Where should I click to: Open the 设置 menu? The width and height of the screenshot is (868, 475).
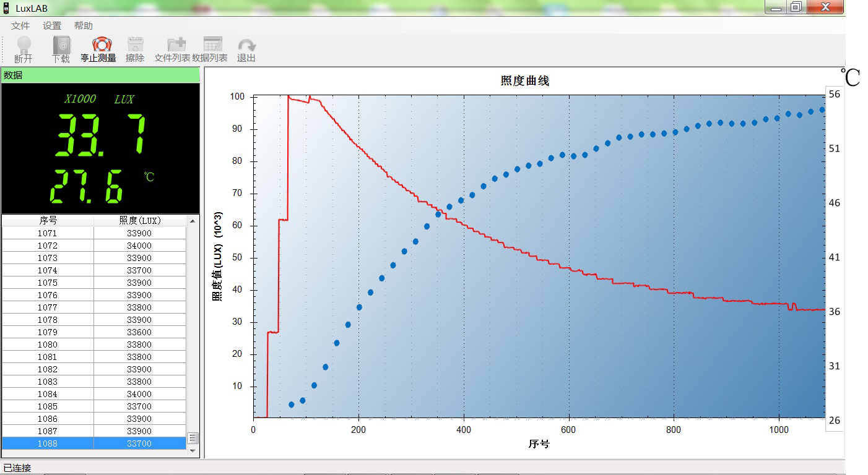click(52, 26)
